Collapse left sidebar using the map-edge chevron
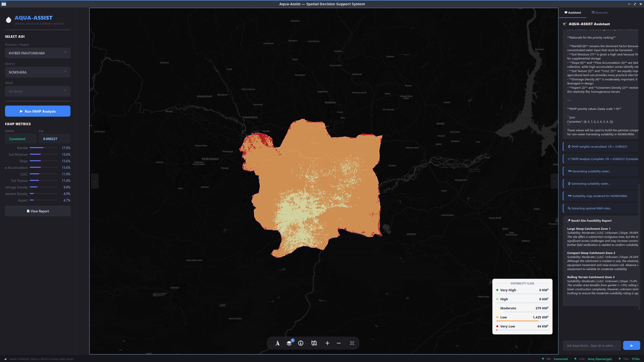 pyautogui.click(x=95, y=181)
